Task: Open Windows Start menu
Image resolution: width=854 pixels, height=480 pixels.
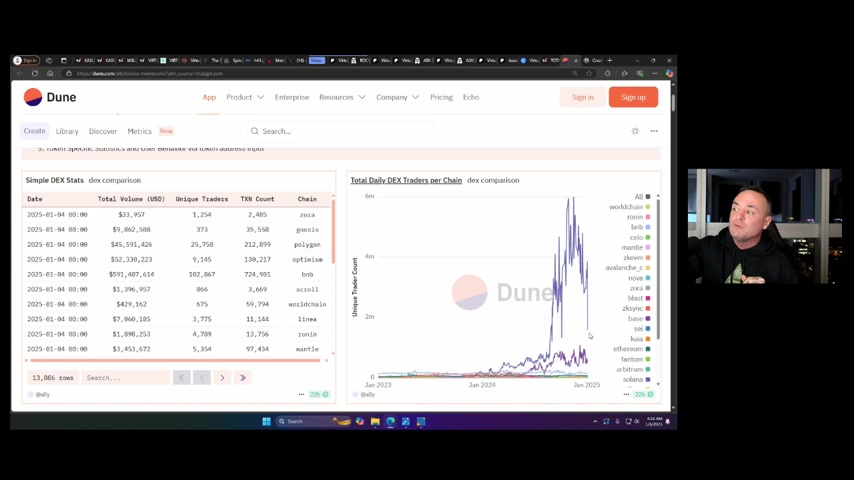Action: [266, 421]
